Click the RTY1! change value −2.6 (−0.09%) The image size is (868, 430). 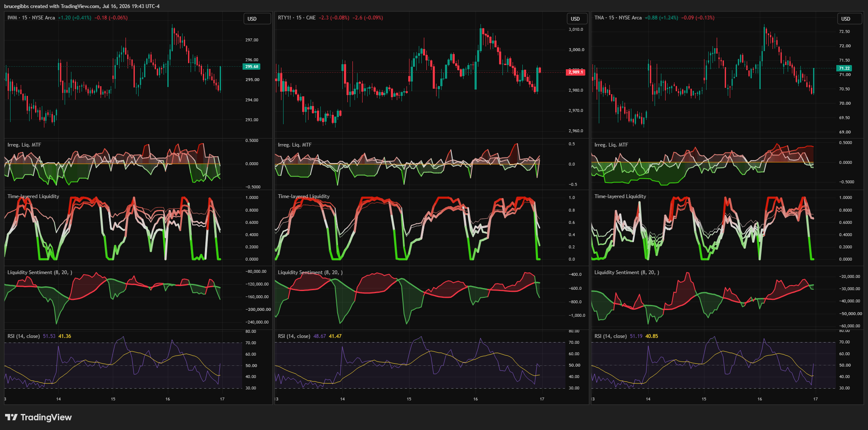click(368, 18)
